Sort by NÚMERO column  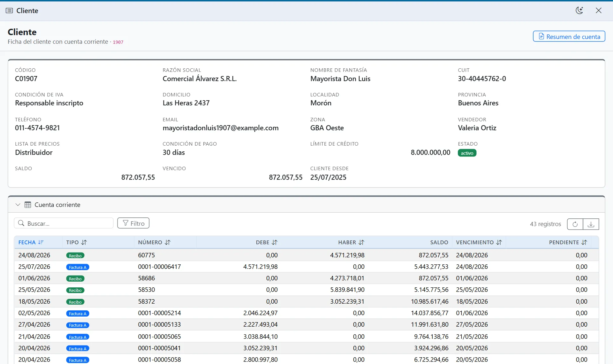tap(154, 242)
